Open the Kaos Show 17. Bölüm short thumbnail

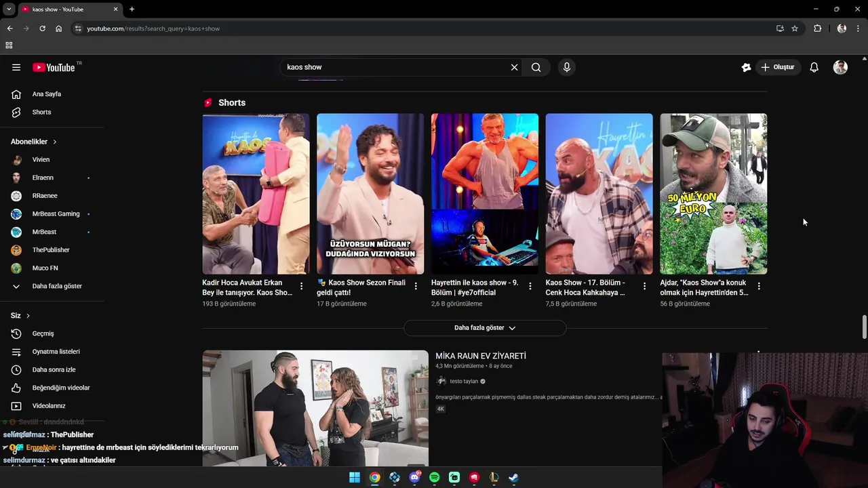coord(599,194)
